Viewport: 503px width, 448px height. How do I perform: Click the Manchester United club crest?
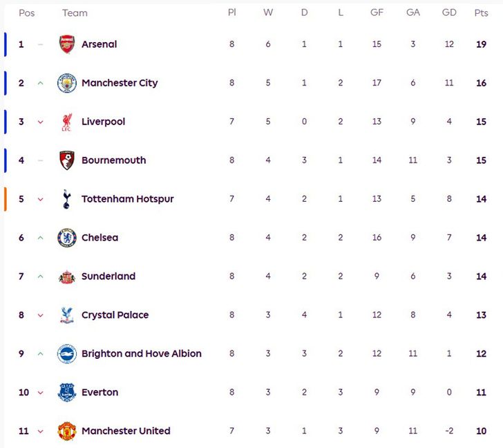pyautogui.click(x=67, y=431)
